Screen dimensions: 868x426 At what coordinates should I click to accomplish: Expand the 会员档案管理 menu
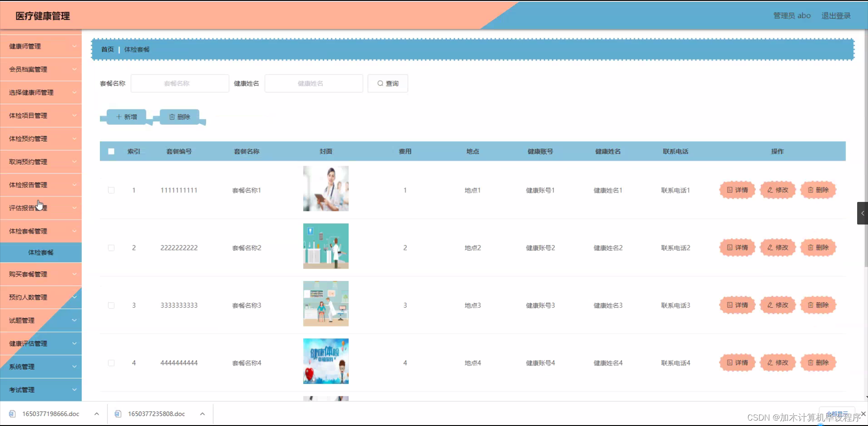[x=41, y=70]
